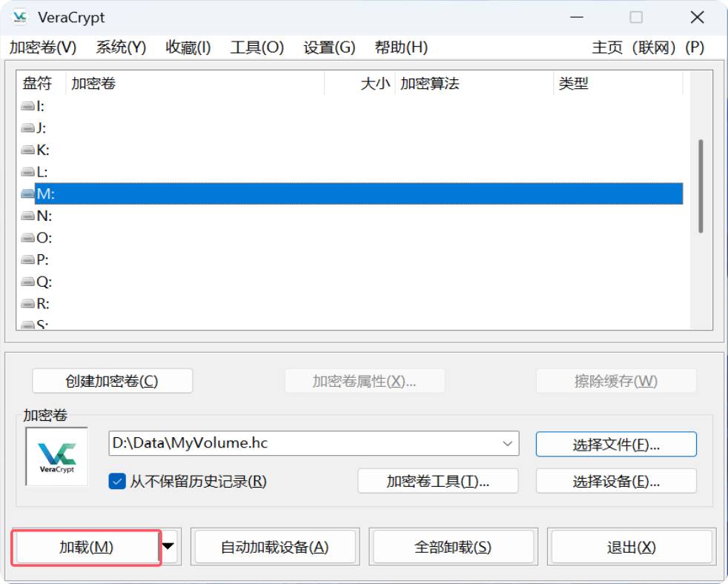This screenshot has width=728, height=584.
Task: Expand the volume path dropdown list
Action: tap(508, 444)
